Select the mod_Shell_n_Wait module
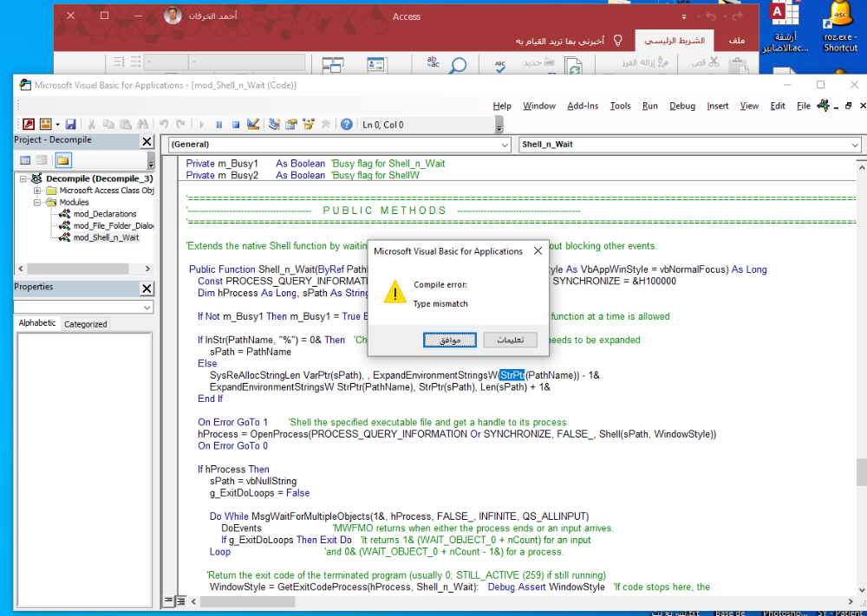 click(106, 237)
